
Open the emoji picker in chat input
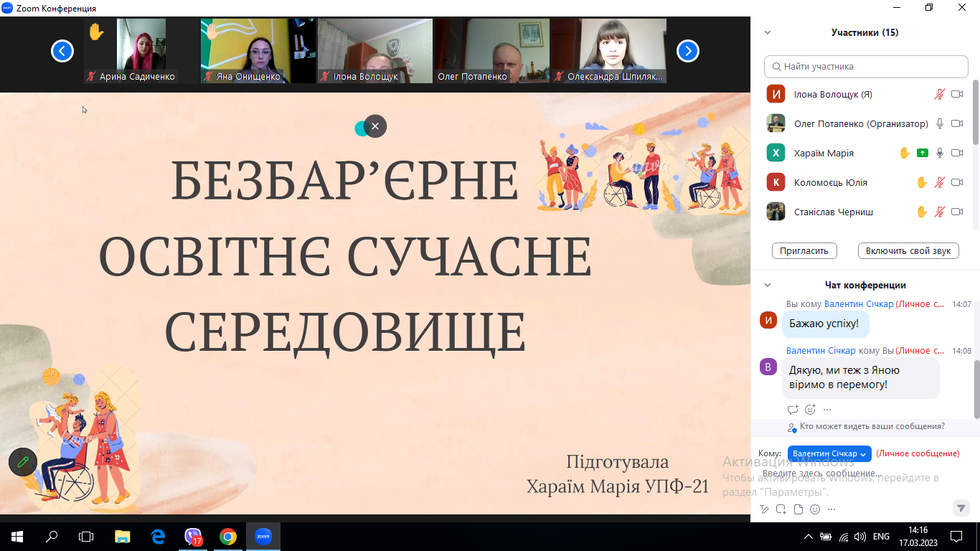coord(815,509)
